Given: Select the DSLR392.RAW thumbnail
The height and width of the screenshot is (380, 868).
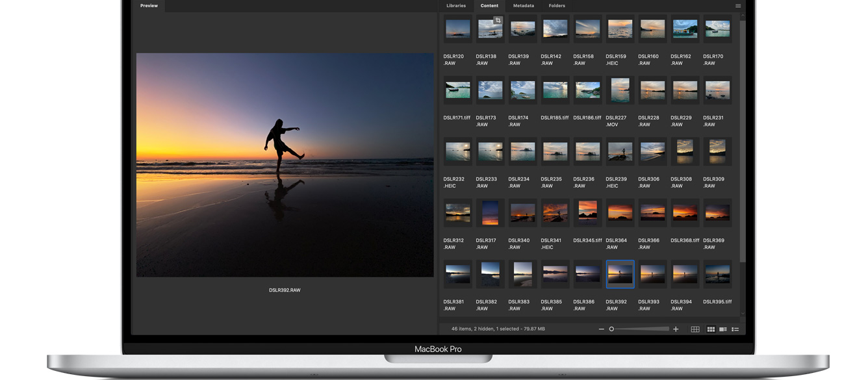Looking at the screenshot, I should point(620,274).
